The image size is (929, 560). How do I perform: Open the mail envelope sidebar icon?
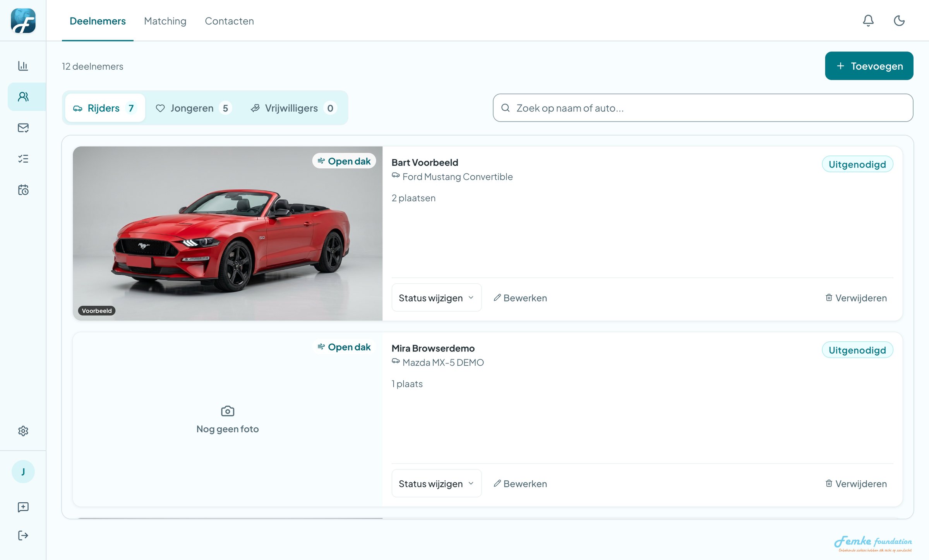(x=23, y=128)
